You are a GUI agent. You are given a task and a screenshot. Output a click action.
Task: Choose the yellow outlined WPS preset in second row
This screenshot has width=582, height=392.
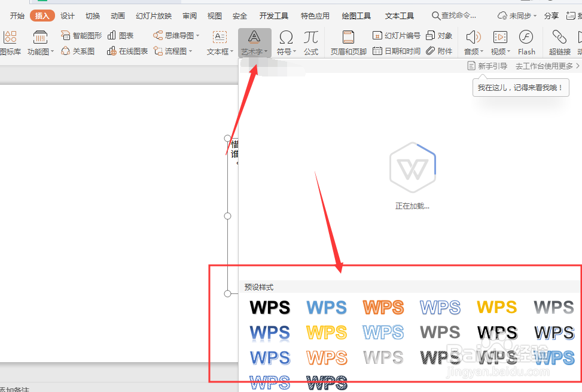pyautogui.click(x=327, y=333)
